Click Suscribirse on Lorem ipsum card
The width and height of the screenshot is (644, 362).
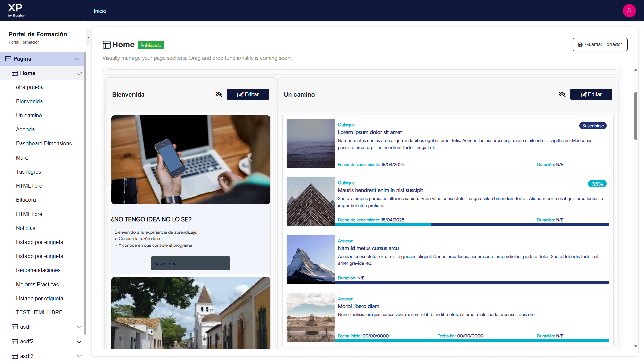coord(593,126)
